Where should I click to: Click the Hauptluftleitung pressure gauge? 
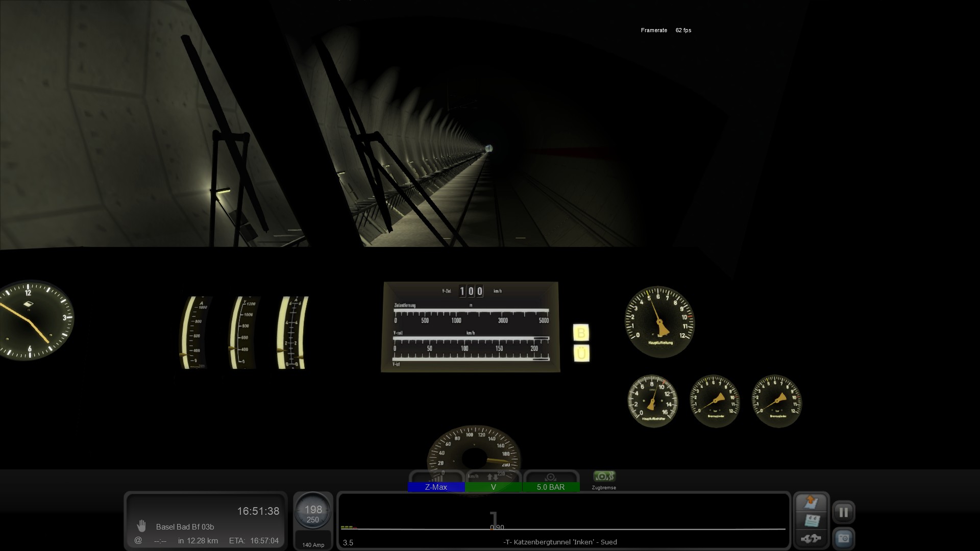tap(660, 321)
